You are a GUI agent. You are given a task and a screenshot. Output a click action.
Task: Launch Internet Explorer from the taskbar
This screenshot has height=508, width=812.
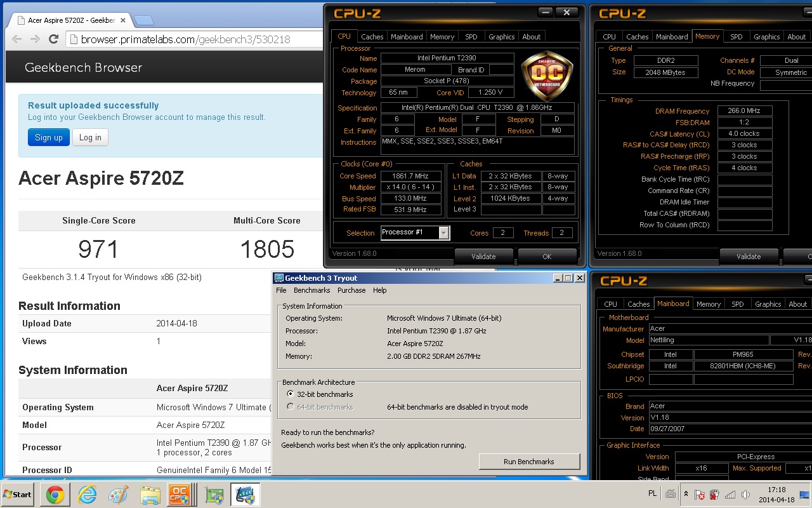pyautogui.click(x=86, y=494)
